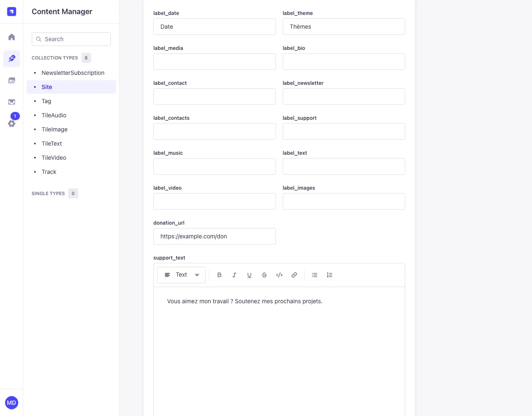Open the MD user avatar menu

[12, 403]
